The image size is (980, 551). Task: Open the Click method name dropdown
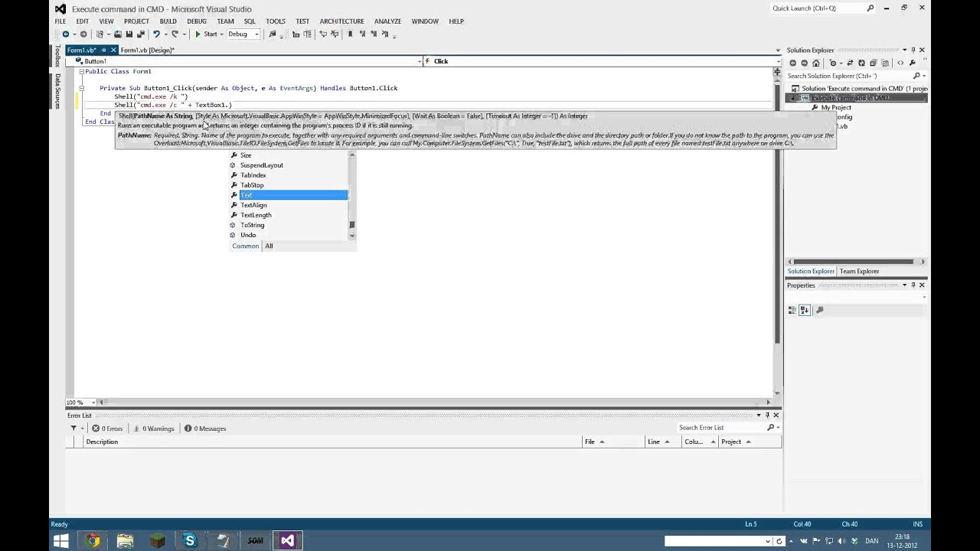[779, 61]
